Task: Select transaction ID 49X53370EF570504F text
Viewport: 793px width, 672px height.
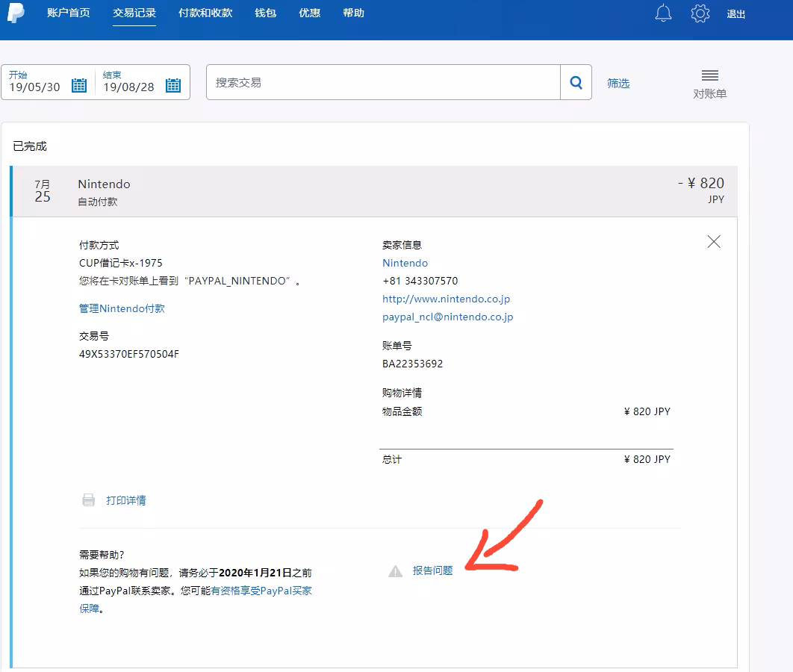Action: tap(129, 354)
